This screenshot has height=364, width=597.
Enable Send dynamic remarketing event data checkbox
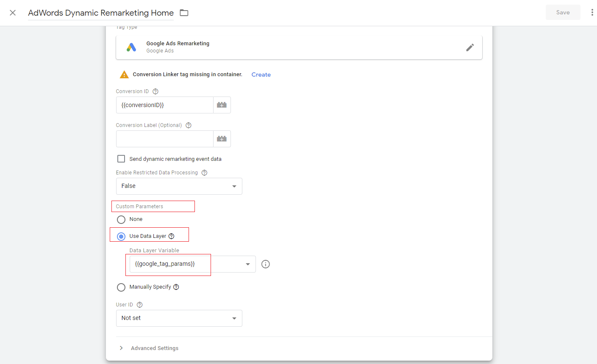pos(121,159)
